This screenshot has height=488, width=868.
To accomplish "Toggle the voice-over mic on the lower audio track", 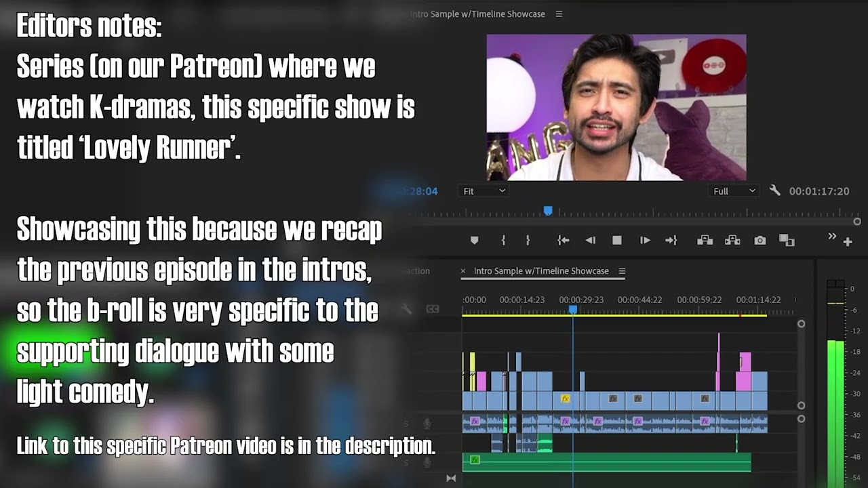I will click(427, 463).
